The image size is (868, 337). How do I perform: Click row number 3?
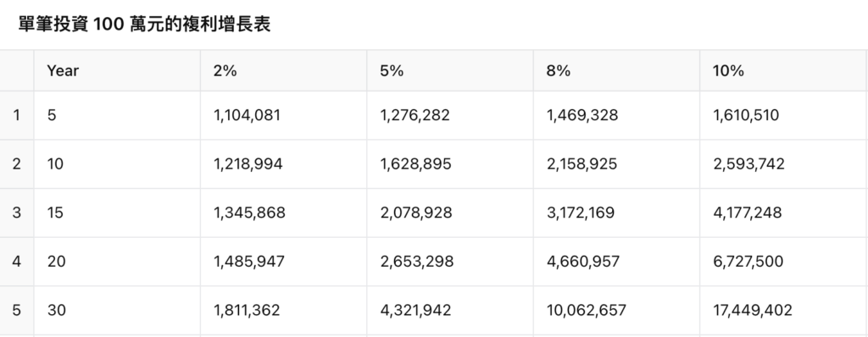[17, 213]
